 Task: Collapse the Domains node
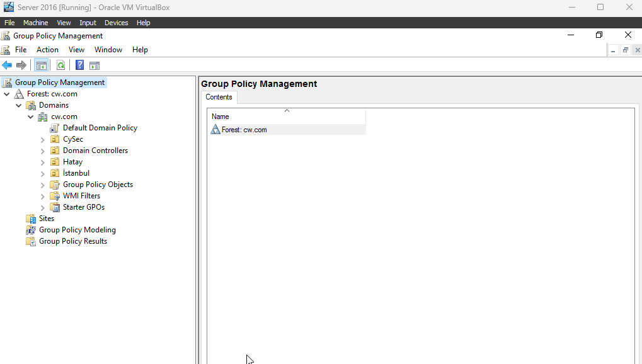tap(18, 106)
